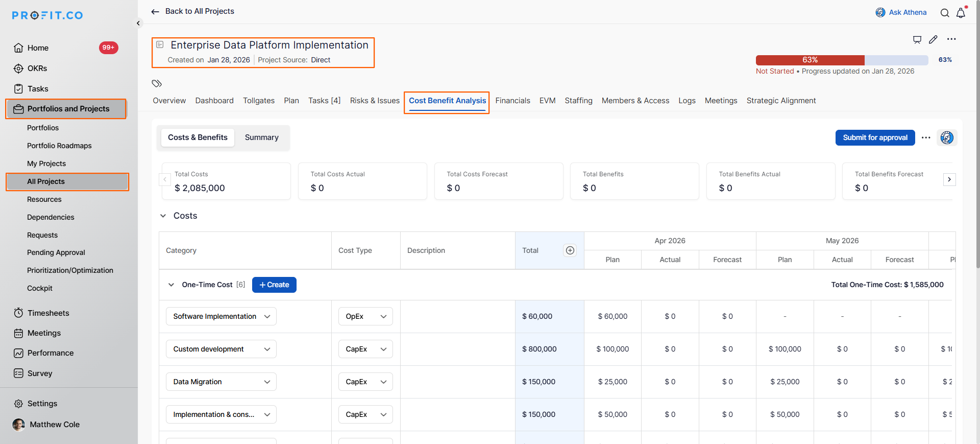The height and width of the screenshot is (444, 980).
Task: Open the project three-dot options menu
Action: [x=951, y=39]
